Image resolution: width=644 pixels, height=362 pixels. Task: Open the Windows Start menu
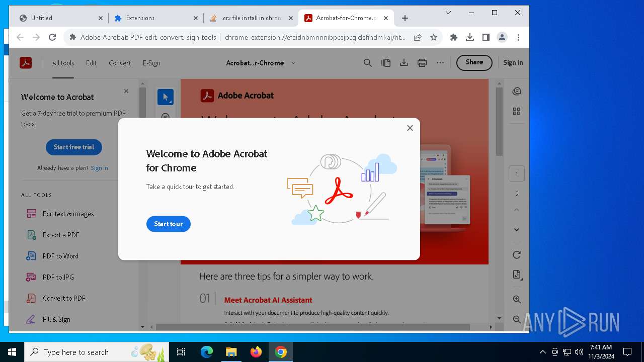point(12,352)
